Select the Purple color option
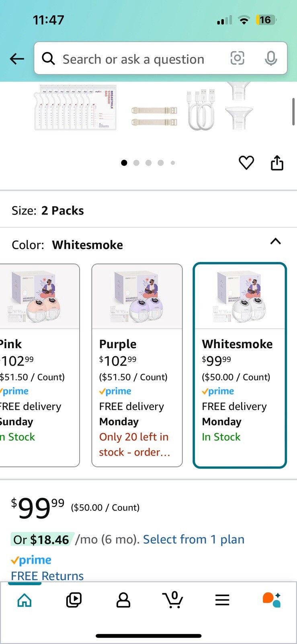Screen dimensions: 297x644 click(137, 365)
